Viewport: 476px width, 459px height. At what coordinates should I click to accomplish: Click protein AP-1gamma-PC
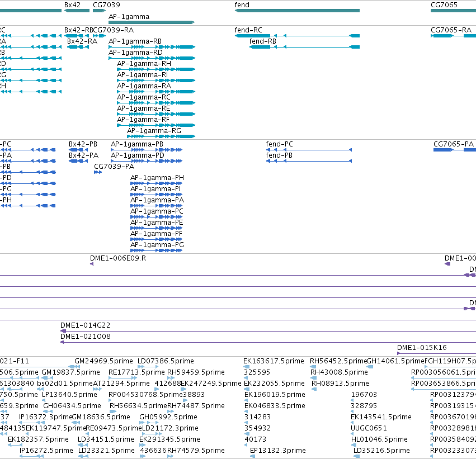[x=157, y=211]
